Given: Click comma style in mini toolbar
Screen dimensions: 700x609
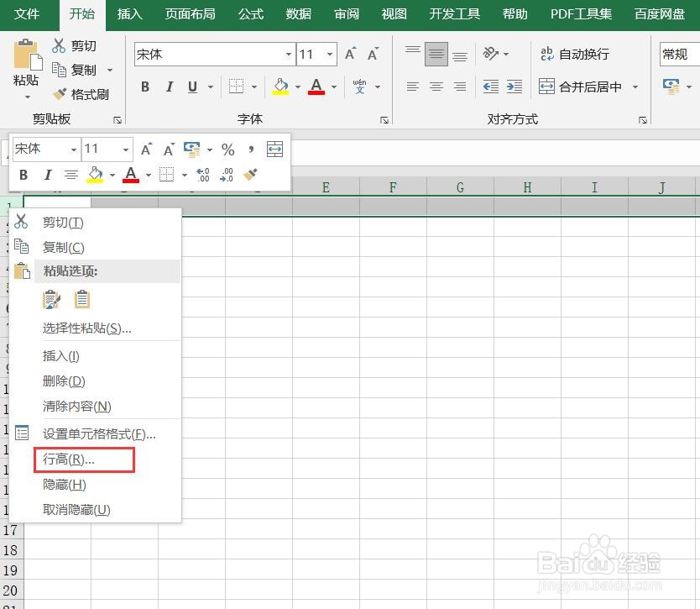Looking at the screenshot, I should pyautogui.click(x=251, y=150).
